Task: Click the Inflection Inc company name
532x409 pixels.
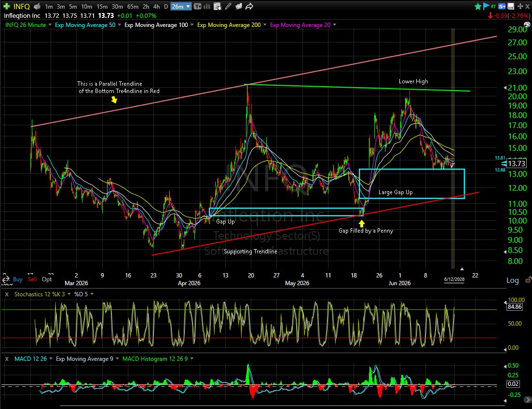Action: (22, 15)
